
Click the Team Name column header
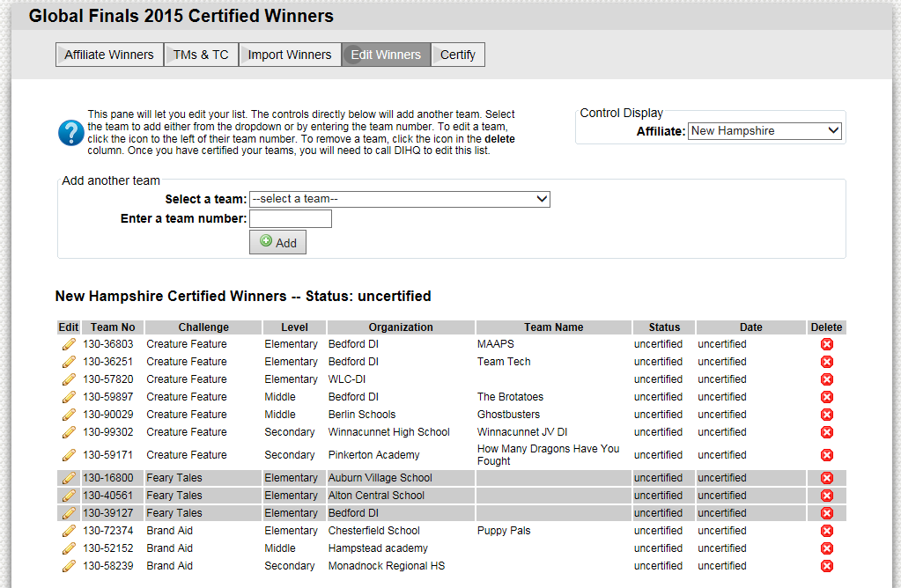[x=553, y=327]
